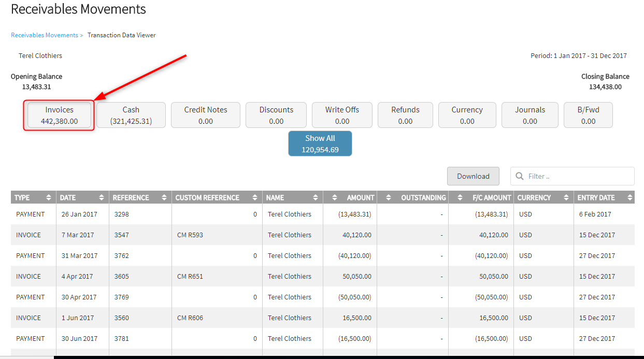Click Show All 120,954.69 button
Viewport: 644px width, 359px height.
(x=320, y=143)
